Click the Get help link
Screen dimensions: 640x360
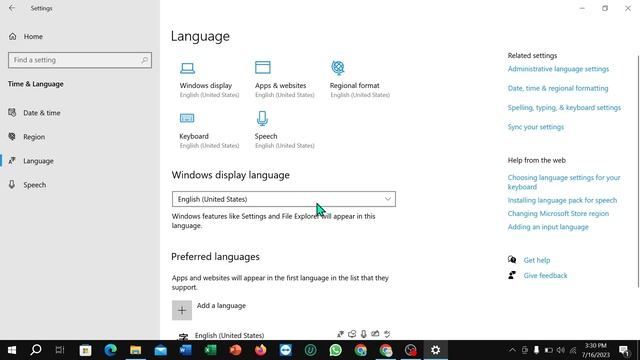click(536, 260)
